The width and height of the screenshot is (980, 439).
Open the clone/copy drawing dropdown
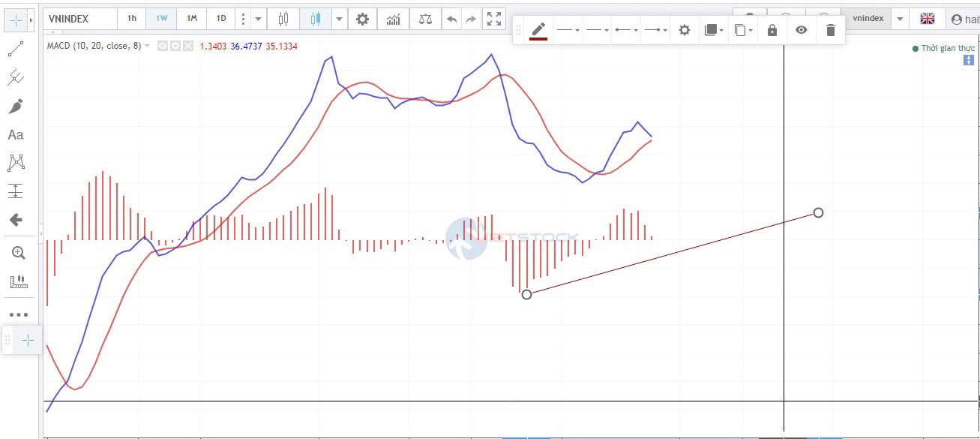743,30
